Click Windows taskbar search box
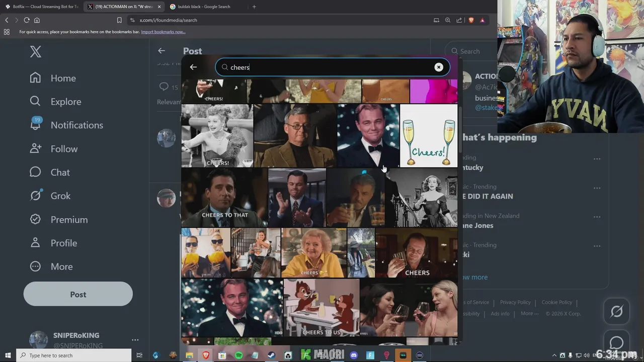644x362 pixels. point(74,355)
